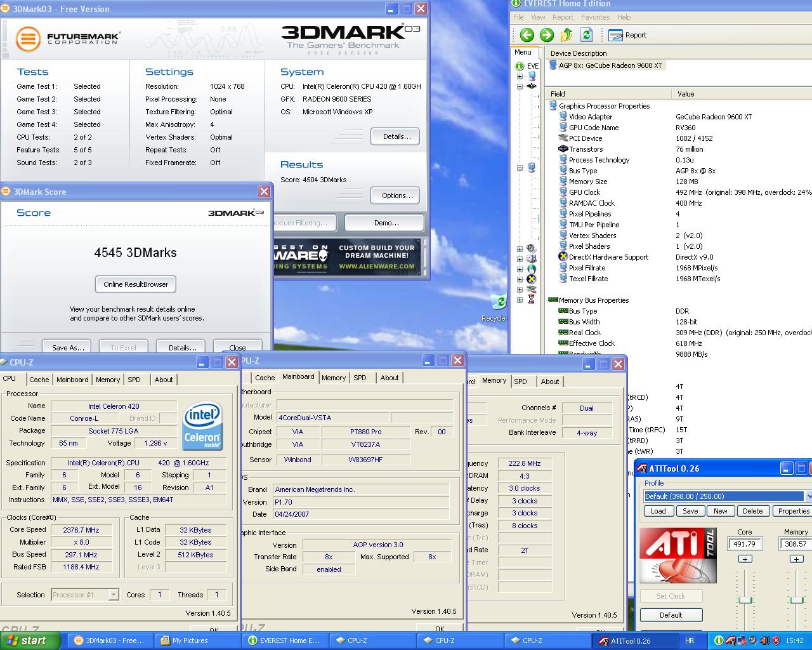Image resolution: width=812 pixels, height=650 pixels.
Task: Click the Core clock value field 491.79
Action: [744, 544]
